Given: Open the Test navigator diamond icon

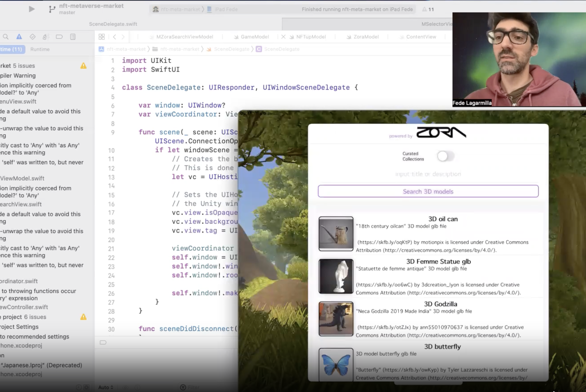Looking at the screenshot, I should click(x=33, y=37).
